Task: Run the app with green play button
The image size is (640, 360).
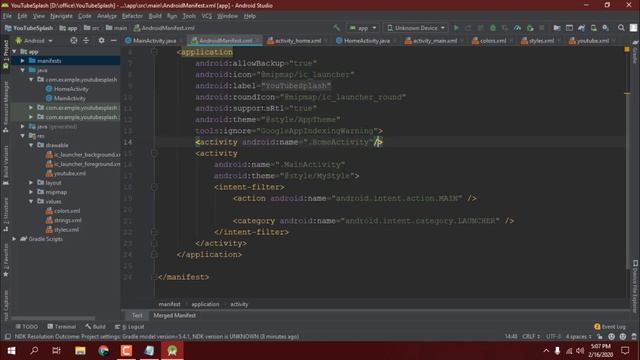Action: [456, 28]
